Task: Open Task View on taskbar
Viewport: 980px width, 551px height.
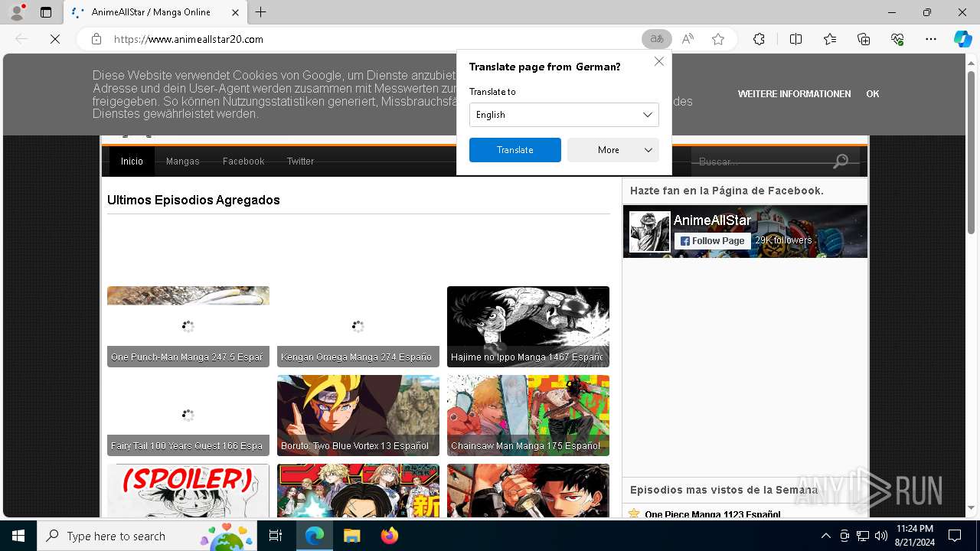Action: pyautogui.click(x=276, y=536)
